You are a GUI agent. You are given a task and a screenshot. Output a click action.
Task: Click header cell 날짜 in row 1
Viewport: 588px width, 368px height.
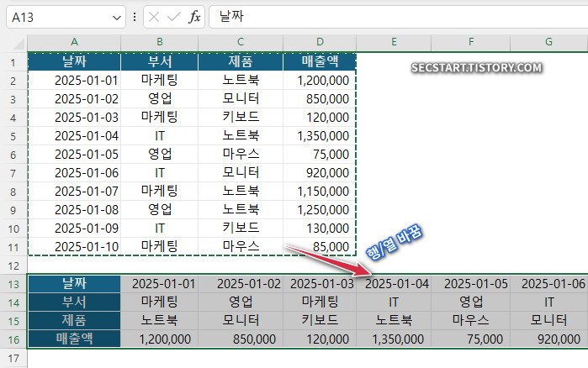pyautogui.click(x=74, y=62)
